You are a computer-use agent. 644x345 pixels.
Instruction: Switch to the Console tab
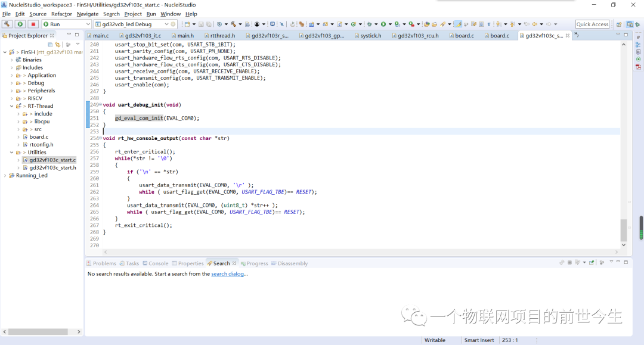coord(156,263)
